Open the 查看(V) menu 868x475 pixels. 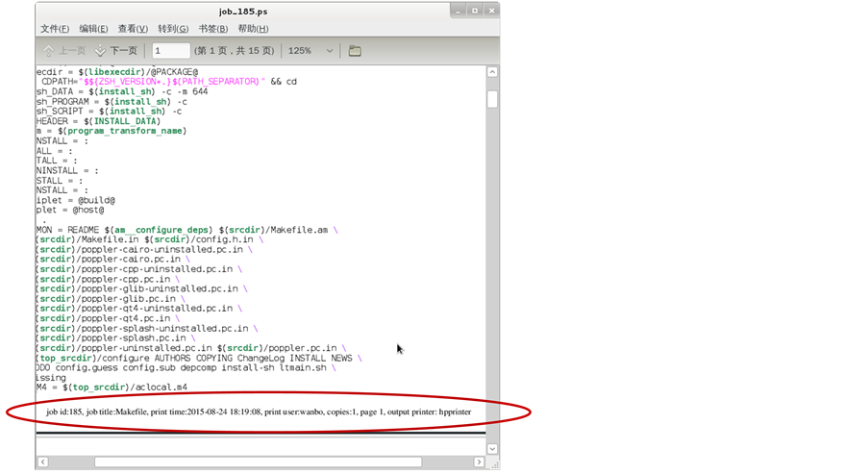pos(134,29)
